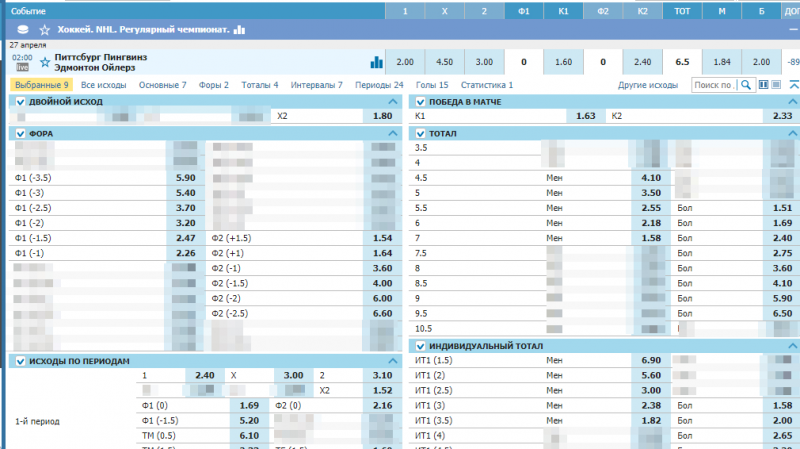Click the Другие исходы link
800x449 pixels.
click(x=648, y=86)
